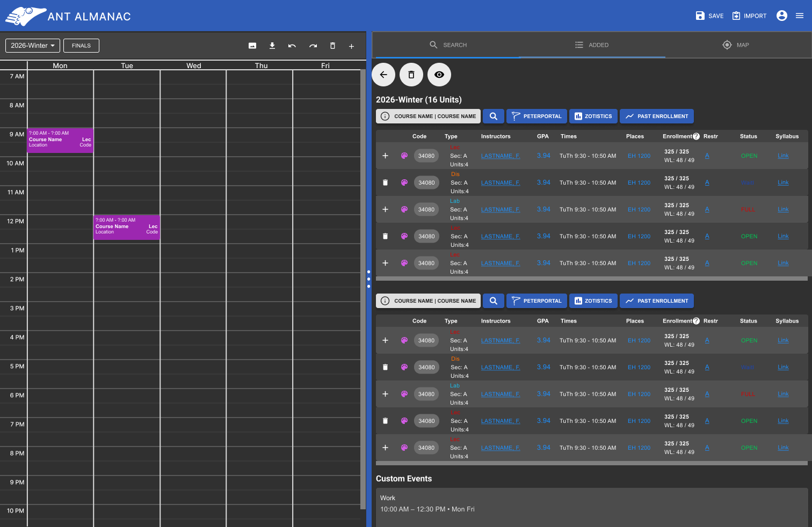Click FULL status in Lab row, second course section
This screenshot has height=527, width=812.
coord(748,394)
